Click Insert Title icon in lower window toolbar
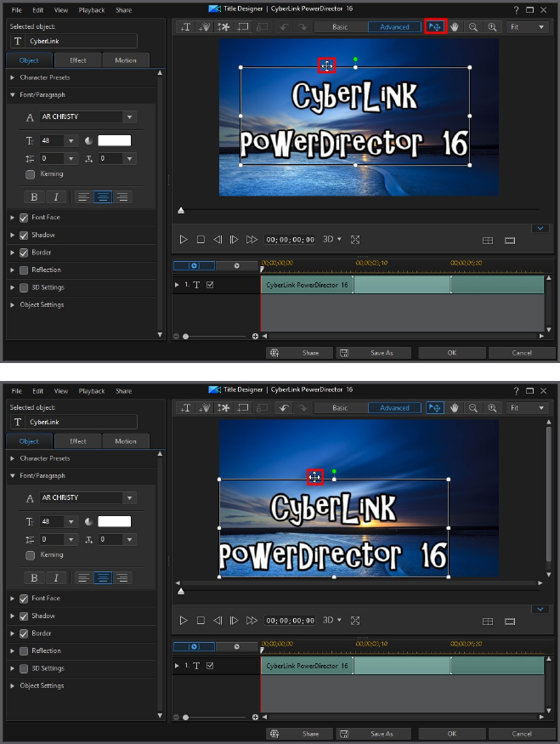The width and height of the screenshot is (560, 744). [x=185, y=408]
